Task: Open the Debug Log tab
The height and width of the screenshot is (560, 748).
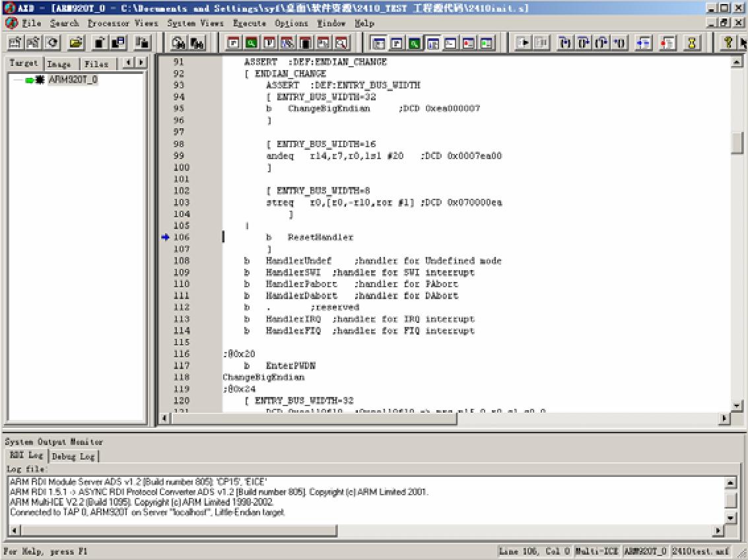Action: 83,456
